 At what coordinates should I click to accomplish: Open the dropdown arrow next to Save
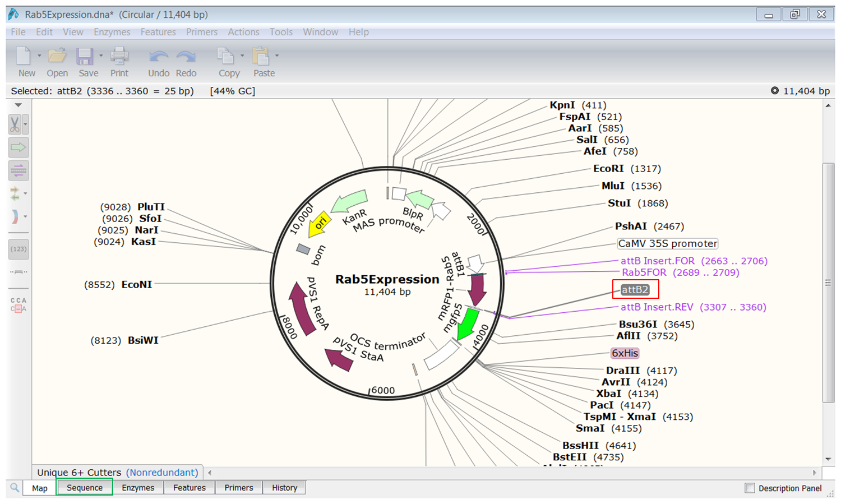tap(101, 56)
